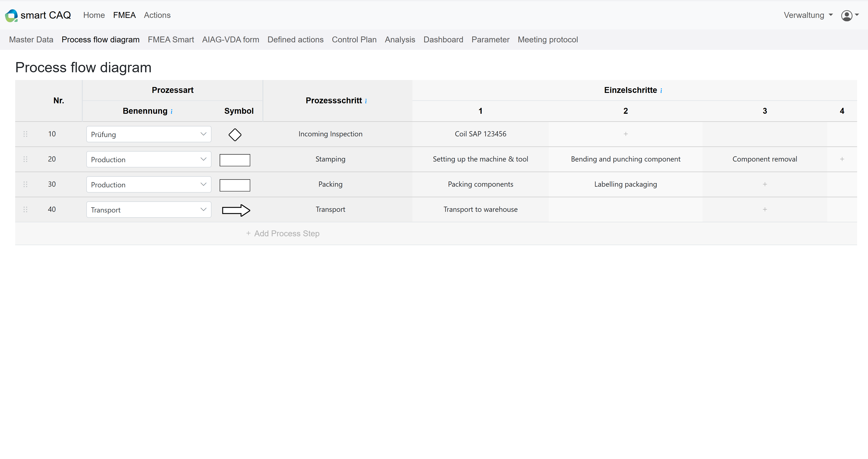The image size is (868, 459).
Task: Click the arrow symbol for Transport row
Action: [236, 210]
